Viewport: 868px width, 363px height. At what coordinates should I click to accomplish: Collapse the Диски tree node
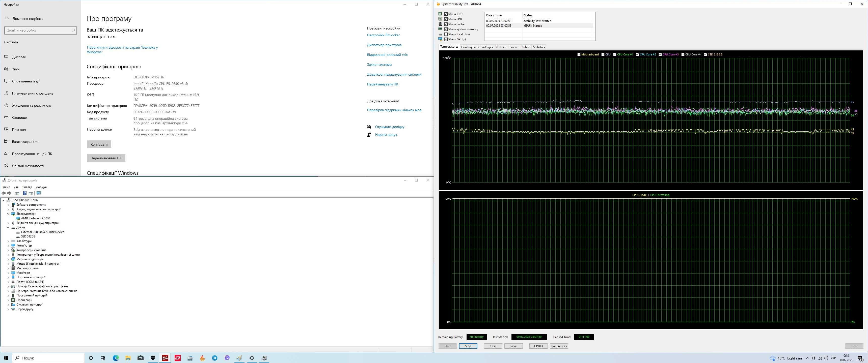click(8, 228)
